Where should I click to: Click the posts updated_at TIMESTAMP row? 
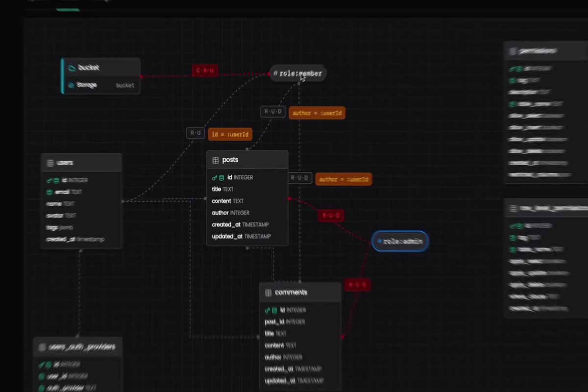click(247, 236)
